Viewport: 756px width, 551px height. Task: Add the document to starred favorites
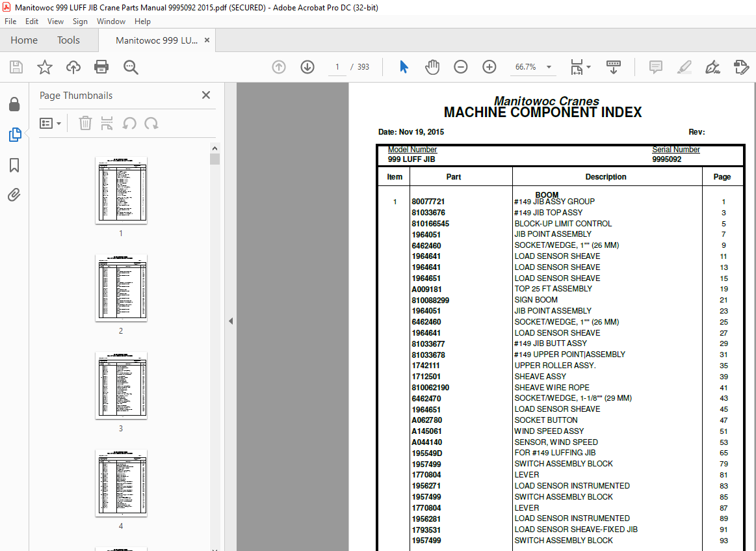[45, 67]
